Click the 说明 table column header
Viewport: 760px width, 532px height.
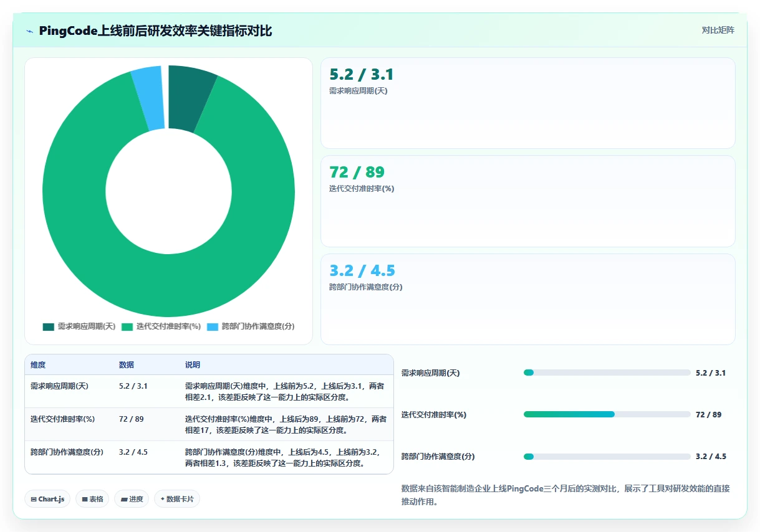[x=193, y=364]
